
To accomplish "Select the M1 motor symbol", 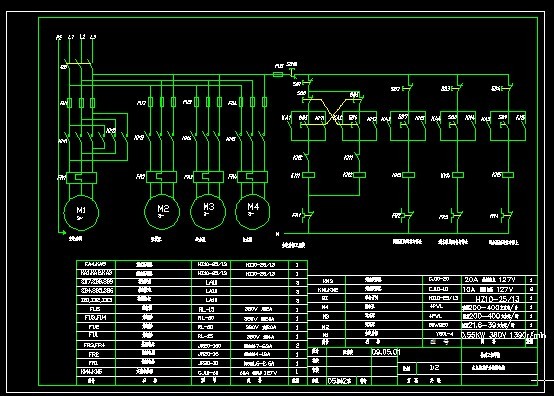I will tap(81, 213).
